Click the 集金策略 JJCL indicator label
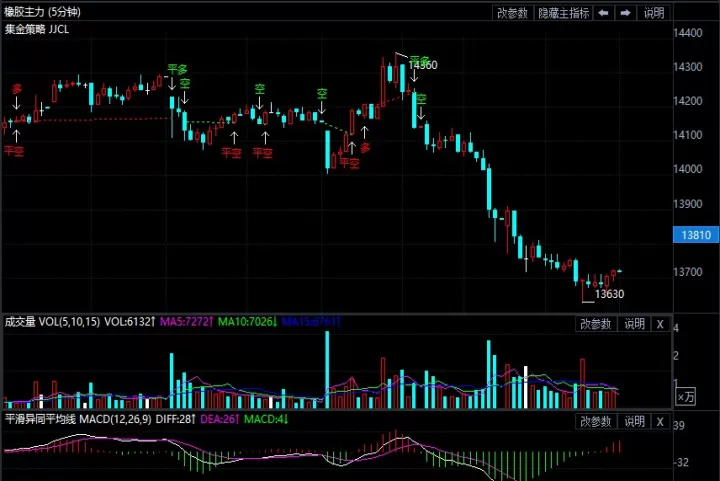 point(37,29)
